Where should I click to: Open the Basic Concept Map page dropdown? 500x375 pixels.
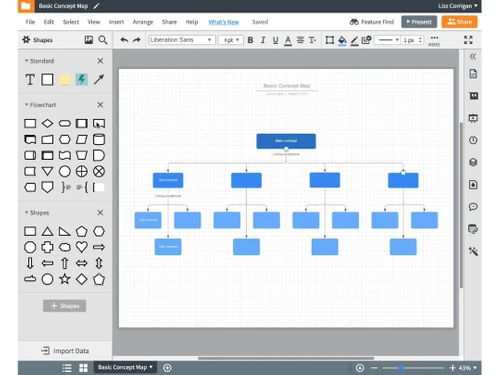pos(125,367)
